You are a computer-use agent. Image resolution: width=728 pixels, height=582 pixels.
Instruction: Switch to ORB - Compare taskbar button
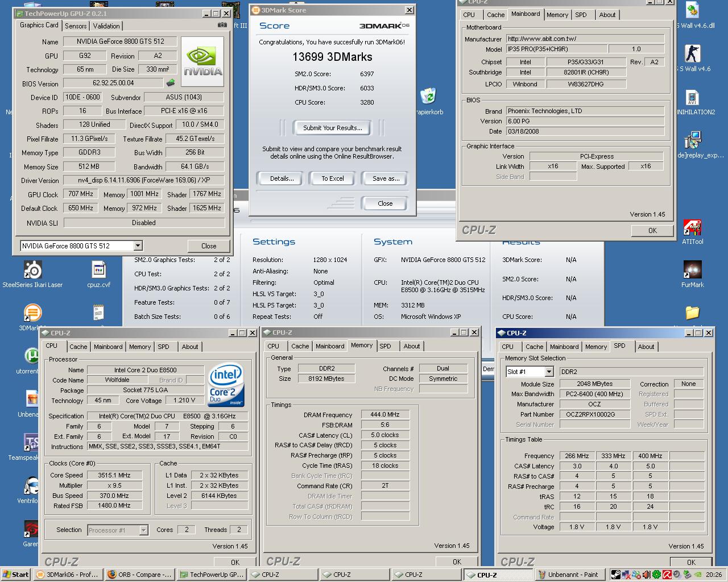click(140, 575)
